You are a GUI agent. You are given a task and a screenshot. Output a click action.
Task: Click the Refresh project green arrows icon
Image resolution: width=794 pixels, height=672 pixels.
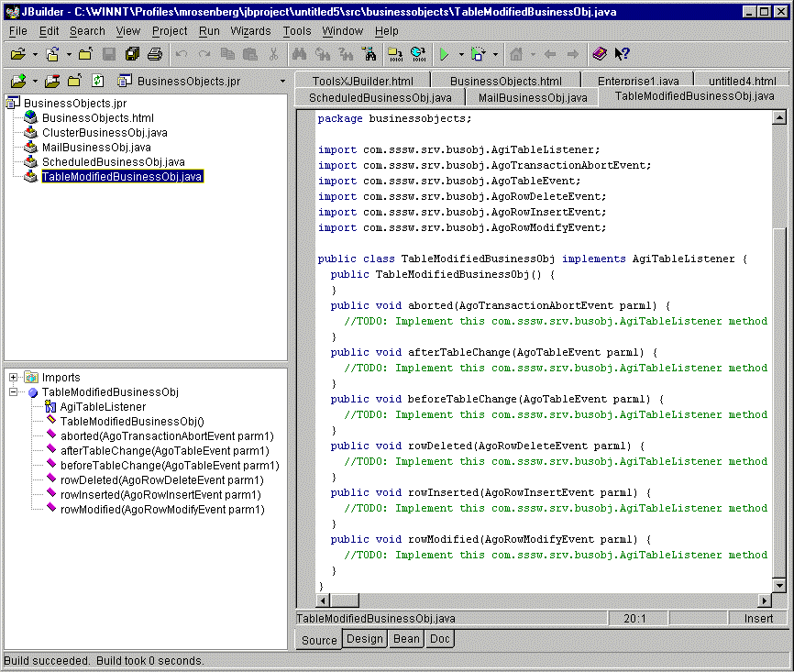[98, 81]
